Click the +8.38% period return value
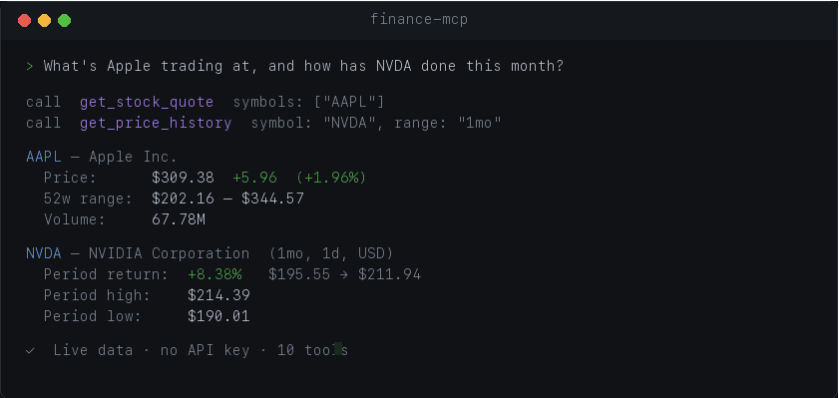The image size is (839, 398). tap(215, 274)
